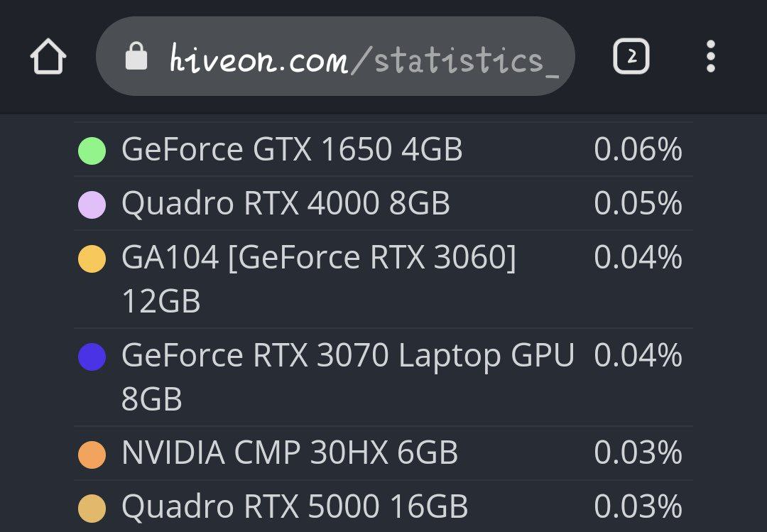Tap the orange NVIDIA CMP 30HX legend dot

click(92, 455)
